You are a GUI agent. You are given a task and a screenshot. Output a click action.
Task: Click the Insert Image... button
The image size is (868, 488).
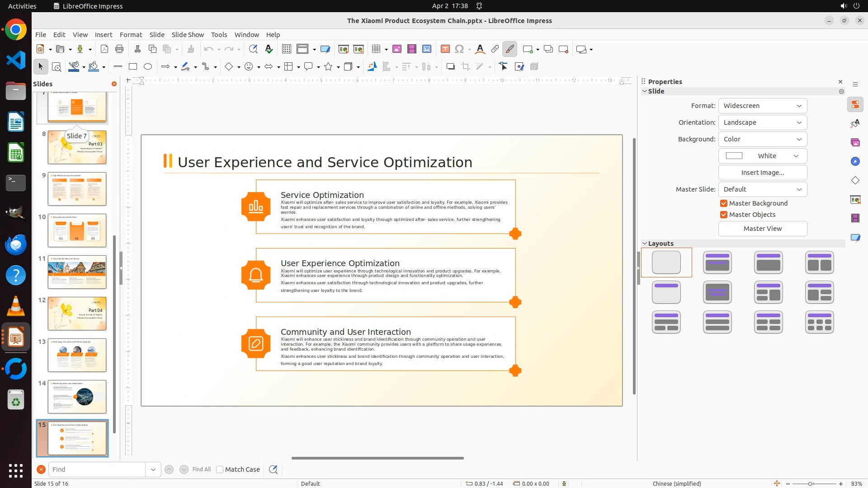click(x=762, y=173)
